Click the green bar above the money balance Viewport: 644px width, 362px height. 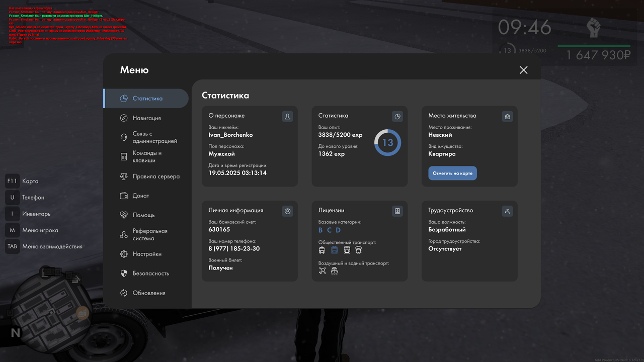pyautogui.click(x=594, y=46)
